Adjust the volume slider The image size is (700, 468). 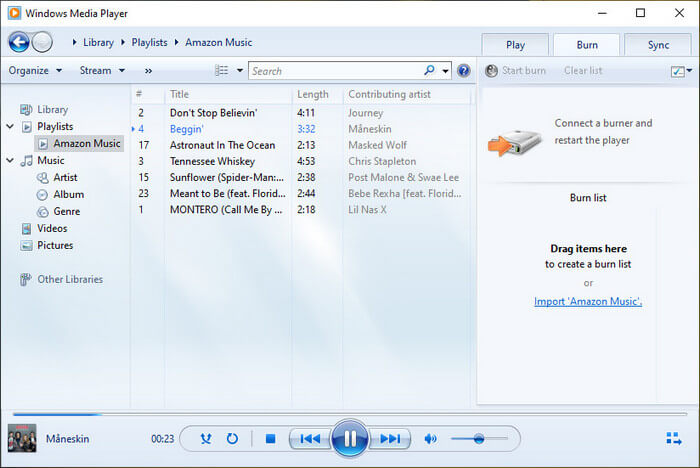[x=479, y=439]
